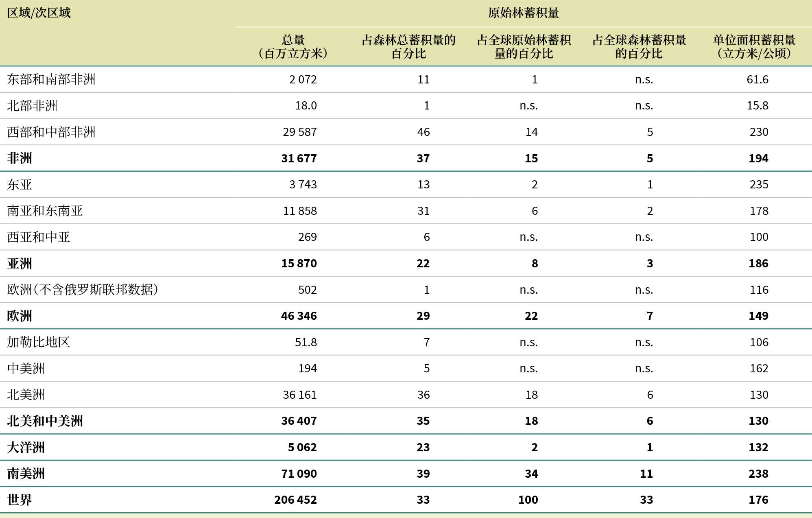Click 南美洲 unit volume value 238

(x=758, y=474)
